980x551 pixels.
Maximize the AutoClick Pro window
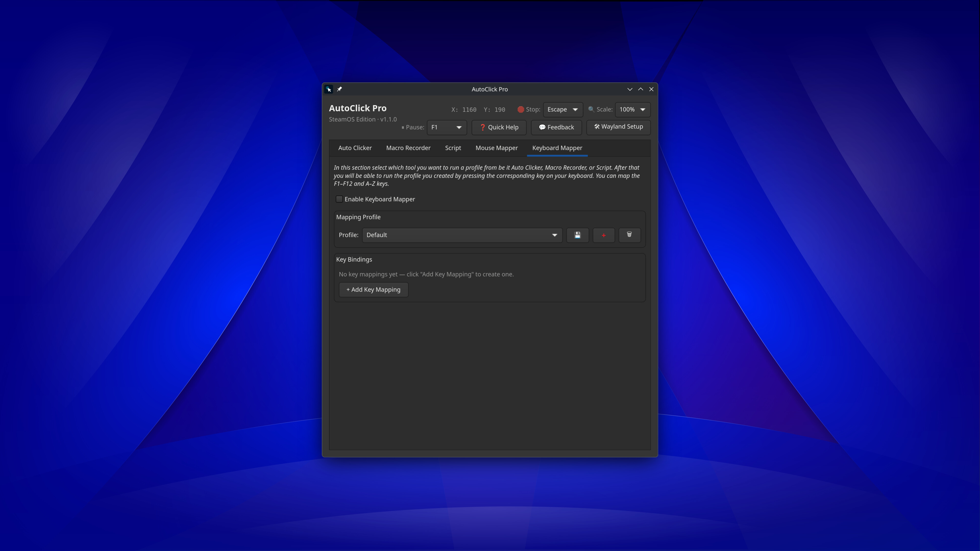641,89
